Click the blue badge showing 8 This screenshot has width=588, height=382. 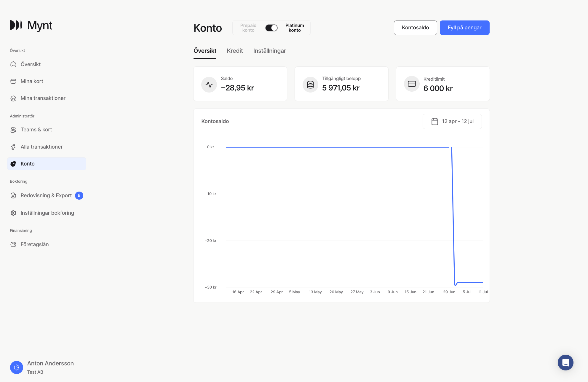(x=79, y=195)
